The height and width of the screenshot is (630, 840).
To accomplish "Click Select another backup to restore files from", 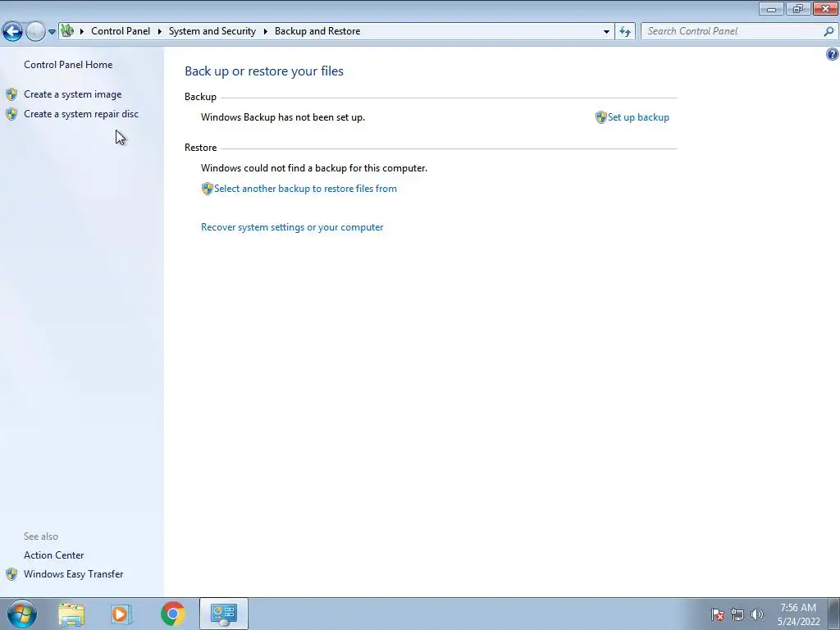I will [305, 189].
